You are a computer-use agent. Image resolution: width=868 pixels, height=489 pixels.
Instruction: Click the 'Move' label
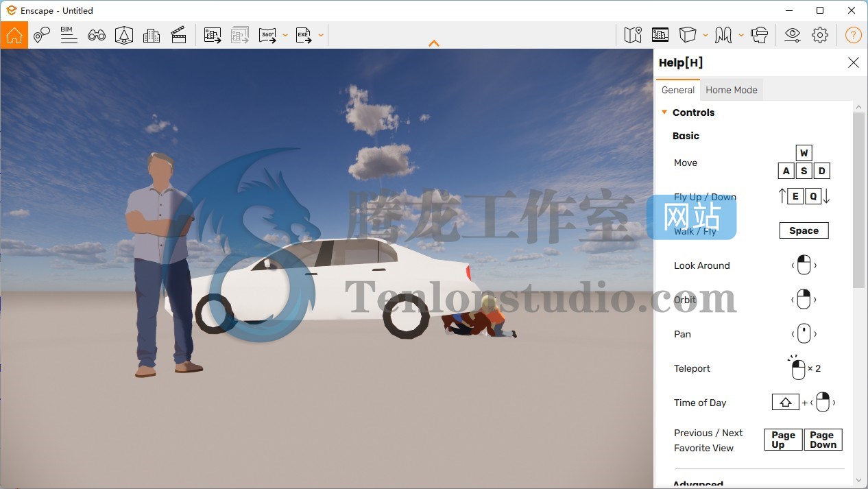click(x=686, y=163)
